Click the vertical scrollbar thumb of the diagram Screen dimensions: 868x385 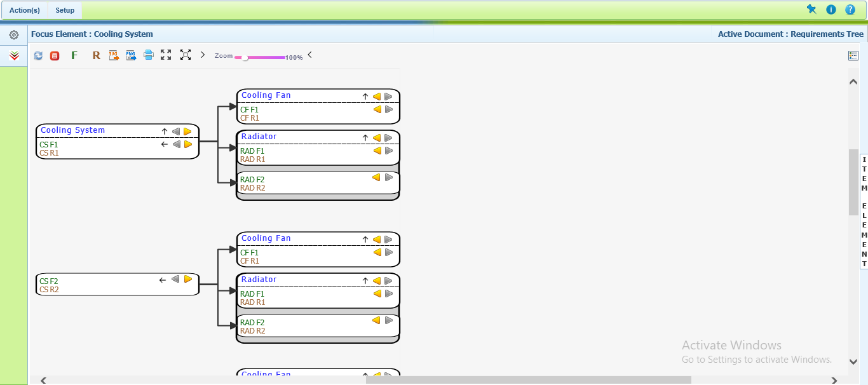(853, 182)
